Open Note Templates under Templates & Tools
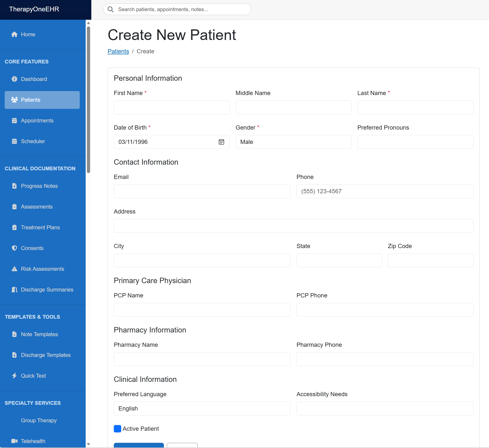This screenshot has width=489, height=448. [x=39, y=334]
